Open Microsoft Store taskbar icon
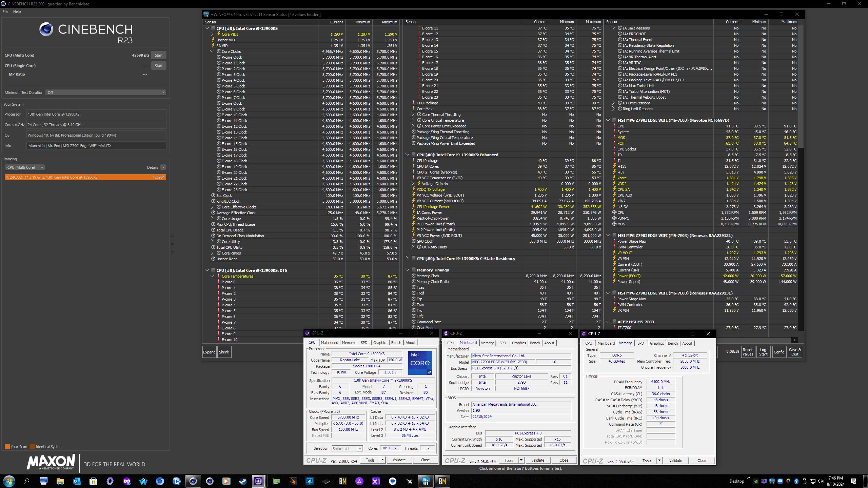Screen dimensions: 868x488 (x=93, y=481)
